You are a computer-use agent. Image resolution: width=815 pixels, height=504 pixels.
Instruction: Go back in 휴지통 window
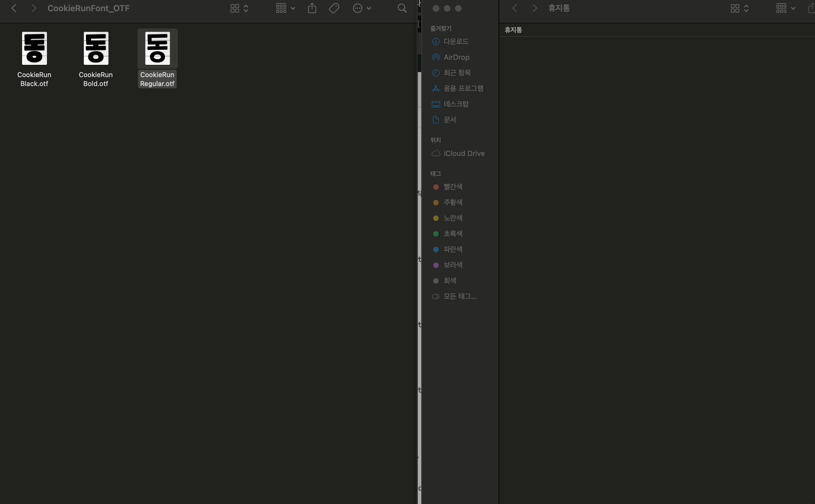515,8
